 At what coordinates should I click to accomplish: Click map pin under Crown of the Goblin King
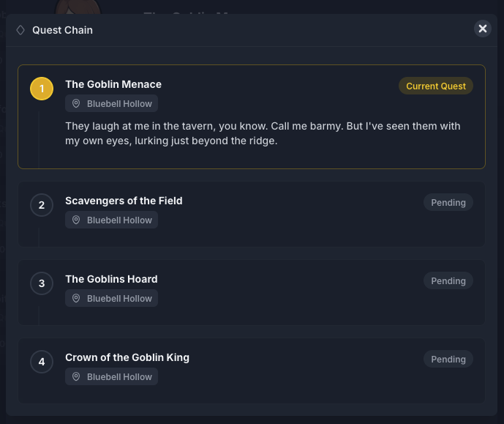click(76, 377)
